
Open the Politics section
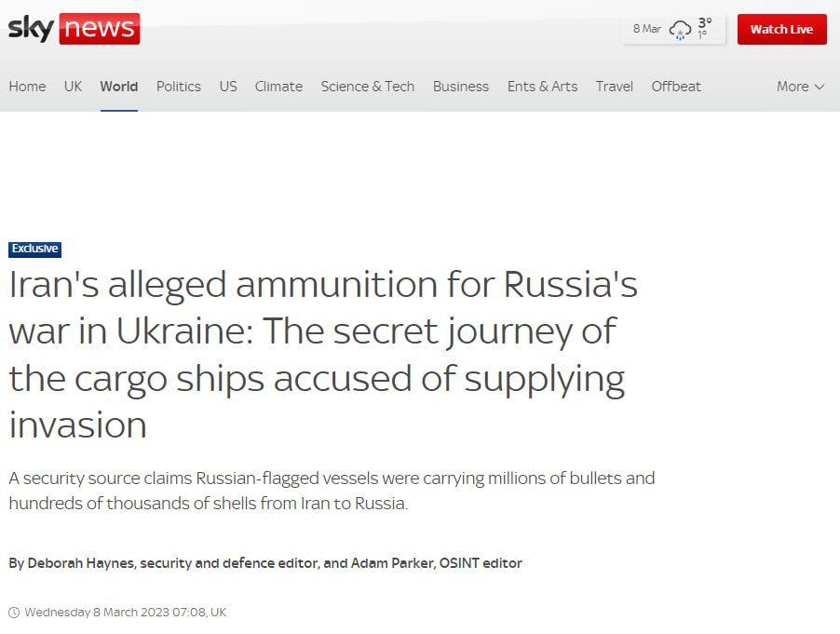point(179,87)
